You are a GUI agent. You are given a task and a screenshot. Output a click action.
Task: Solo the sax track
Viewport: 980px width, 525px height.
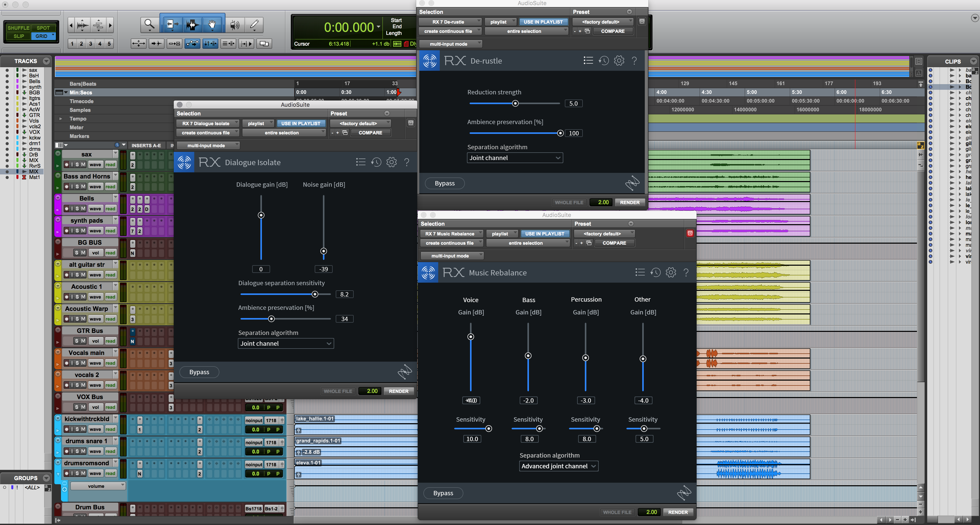coord(77,164)
